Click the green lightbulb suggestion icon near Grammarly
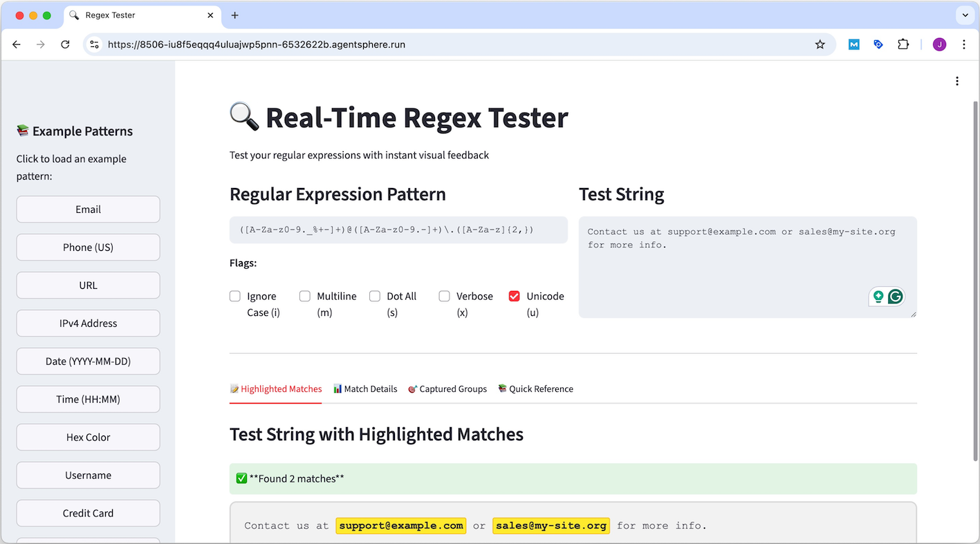 coord(878,296)
